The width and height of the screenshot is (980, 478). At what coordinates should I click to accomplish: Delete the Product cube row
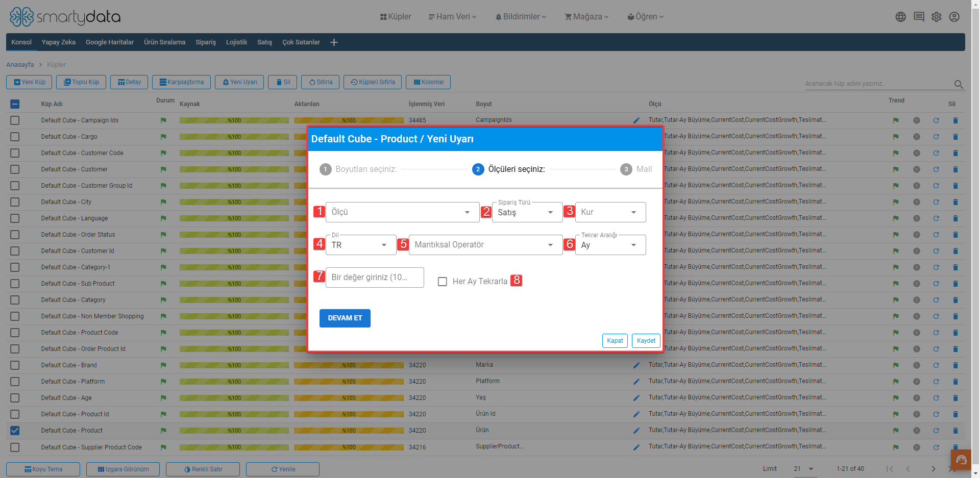click(x=955, y=431)
